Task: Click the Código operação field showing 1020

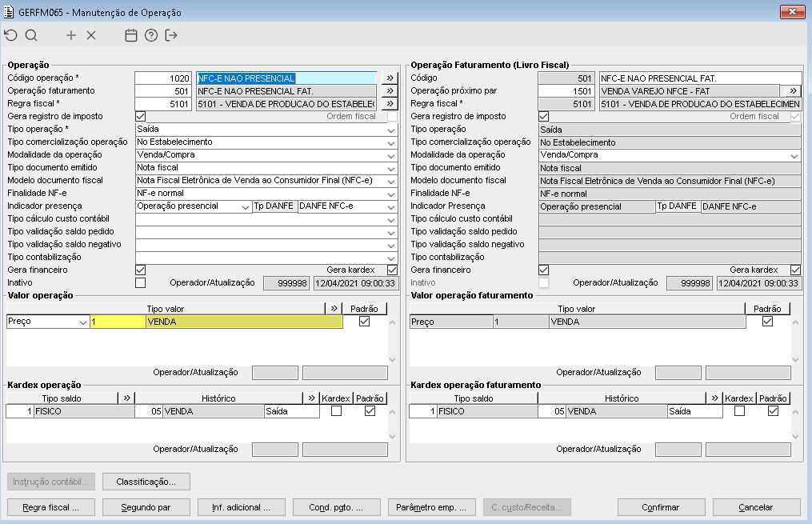Action: pos(163,78)
